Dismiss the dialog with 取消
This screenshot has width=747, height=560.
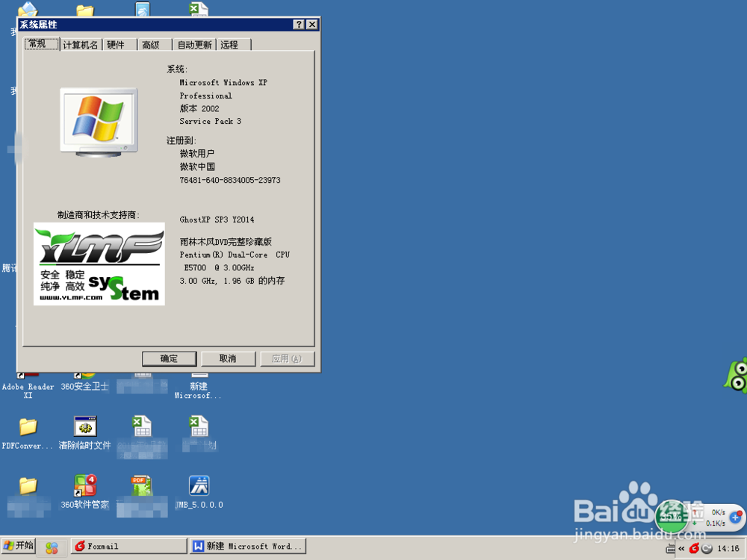pos(228,358)
